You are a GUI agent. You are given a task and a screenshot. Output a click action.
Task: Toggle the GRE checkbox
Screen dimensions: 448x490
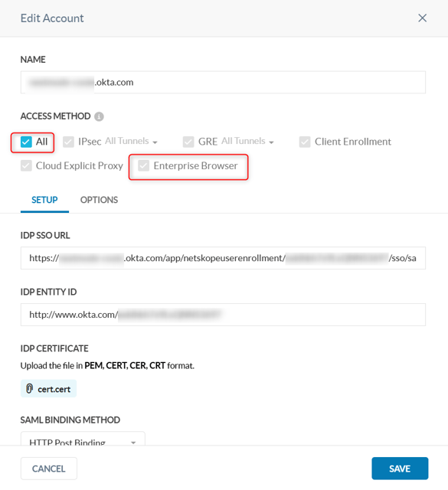(x=188, y=142)
